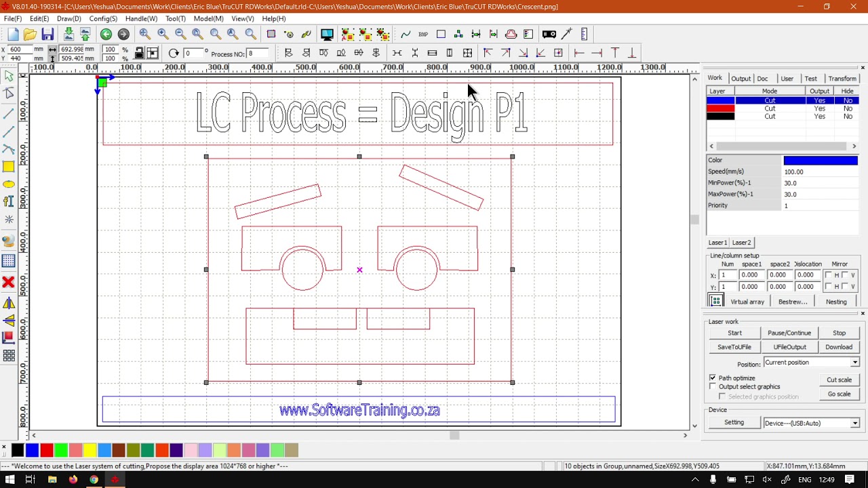Uncheck the Path optimize checkbox
This screenshot has width=868, height=488.
(713, 378)
